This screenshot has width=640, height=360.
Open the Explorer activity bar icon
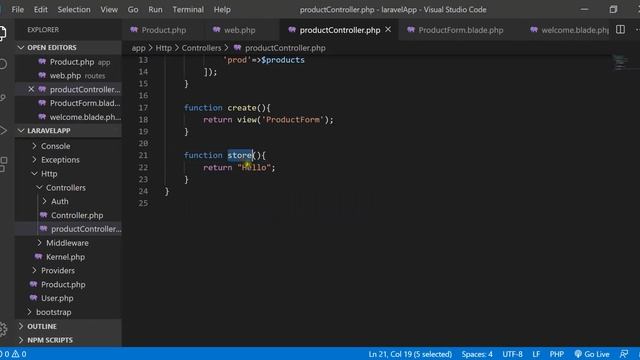[2, 33]
